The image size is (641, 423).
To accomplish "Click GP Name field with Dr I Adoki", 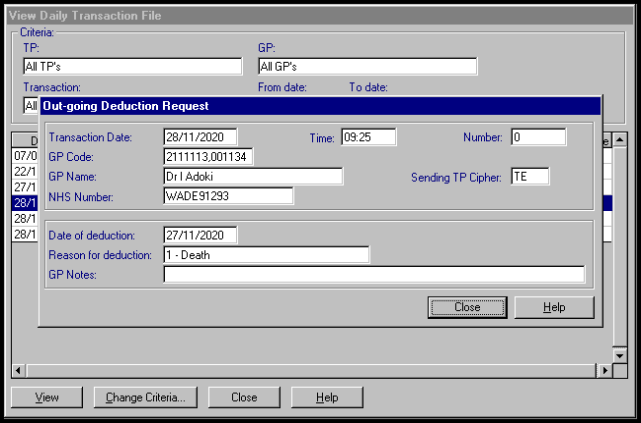I will (x=252, y=177).
